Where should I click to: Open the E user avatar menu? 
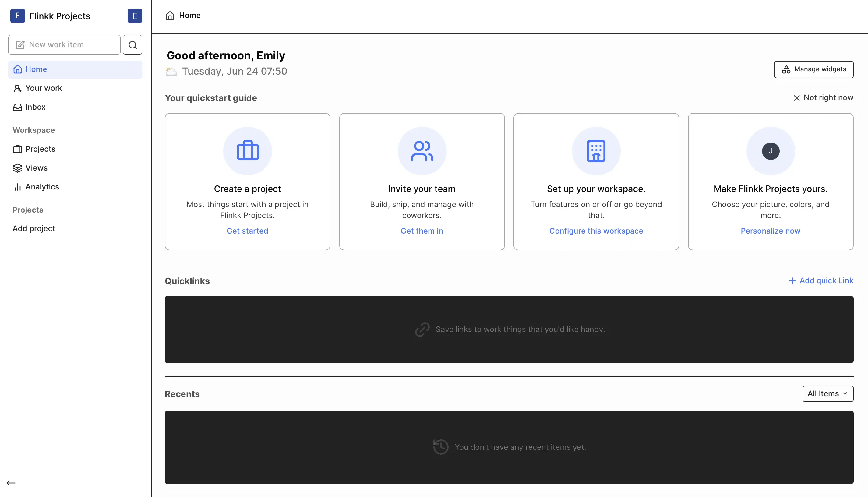(x=135, y=16)
